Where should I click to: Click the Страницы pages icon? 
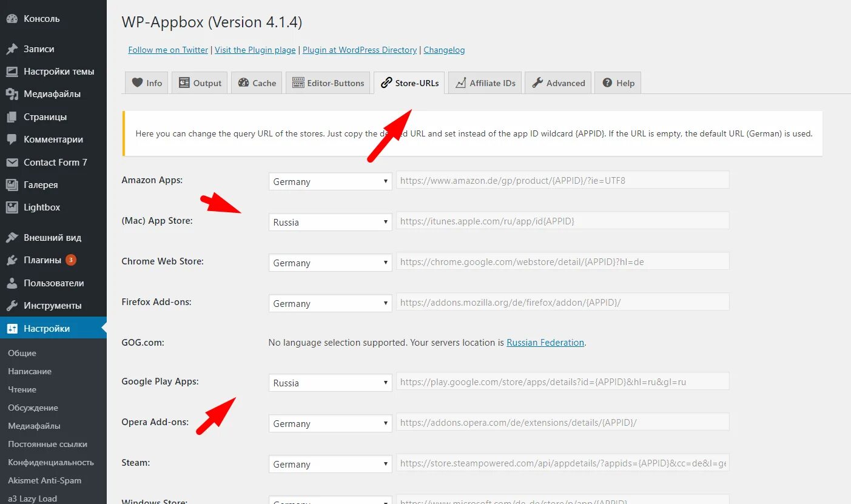(12, 117)
